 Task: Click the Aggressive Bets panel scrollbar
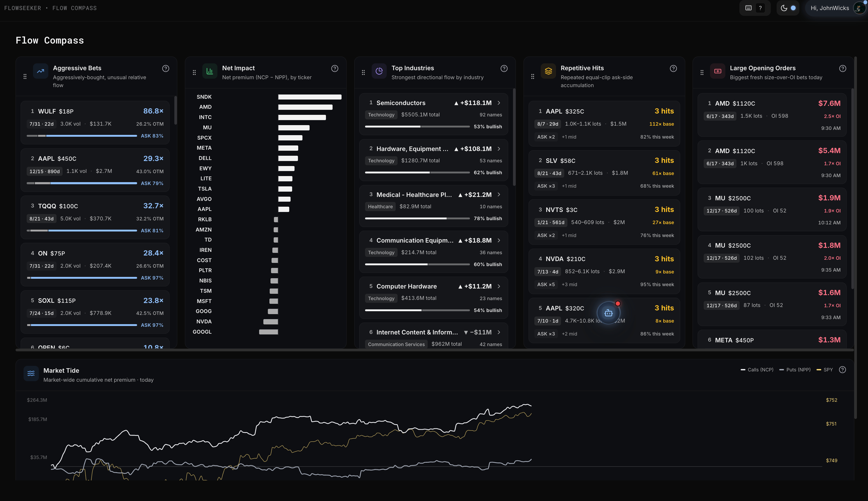[x=176, y=110]
